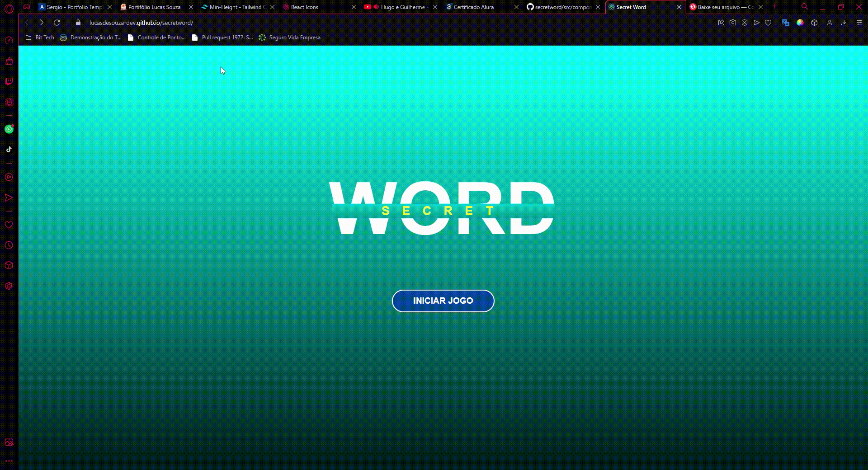The image size is (868, 470).
Task: Open Easy Setup menu on toolbar
Action: [859, 23]
